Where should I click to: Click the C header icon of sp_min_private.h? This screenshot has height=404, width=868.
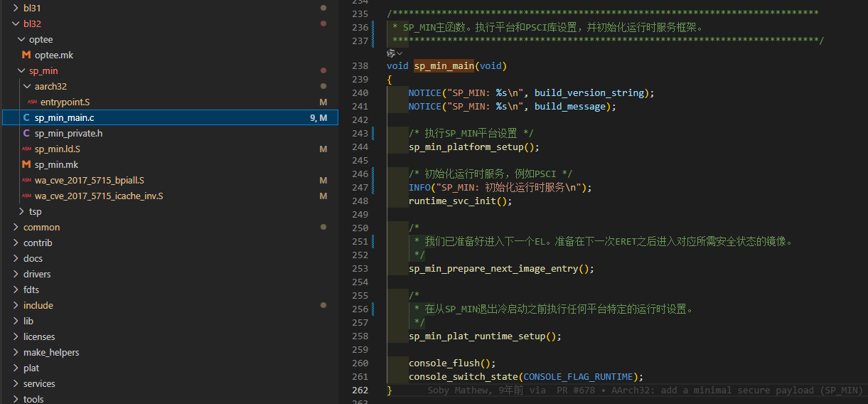26,133
